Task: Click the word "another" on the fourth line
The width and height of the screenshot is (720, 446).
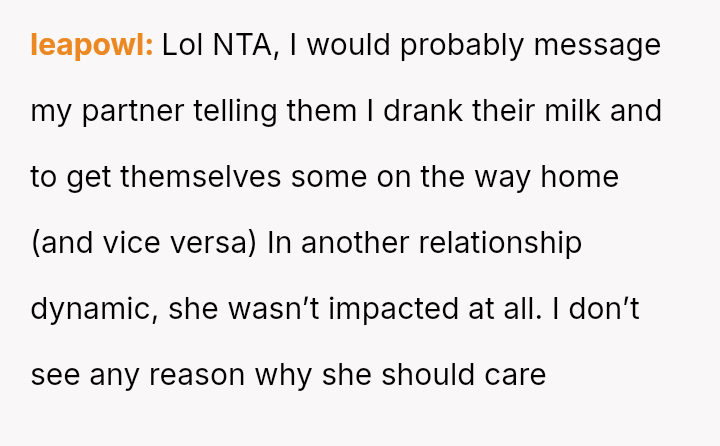Action: [x=350, y=243]
